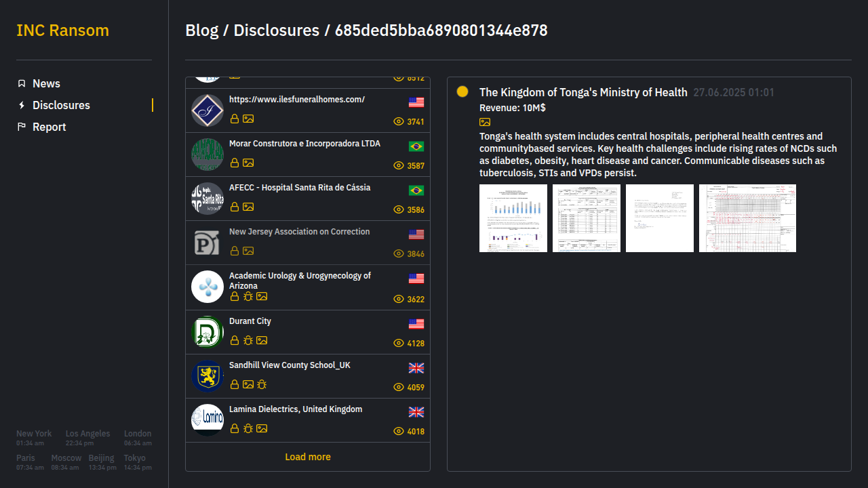Click the Brazil flag on AFECC Hospital row

pos(416,190)
